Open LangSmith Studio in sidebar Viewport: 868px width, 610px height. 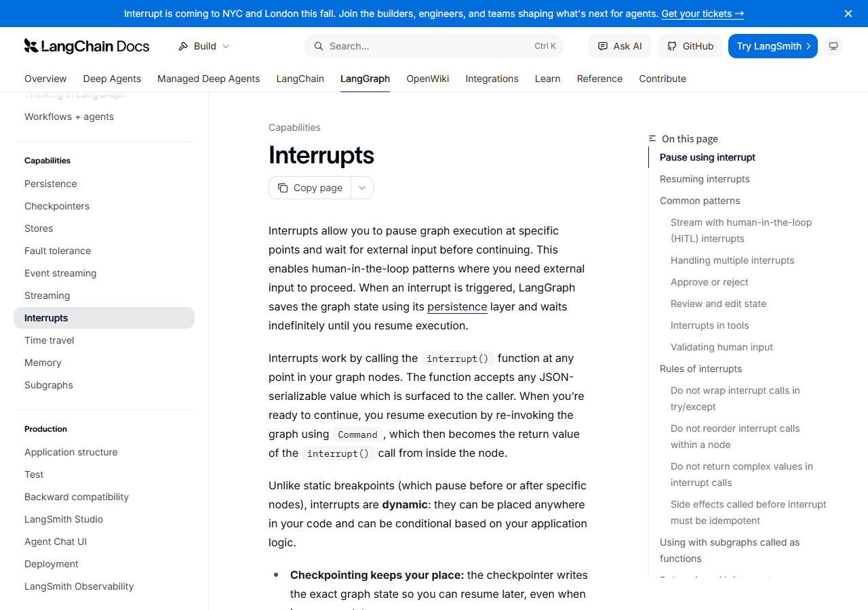104,519
